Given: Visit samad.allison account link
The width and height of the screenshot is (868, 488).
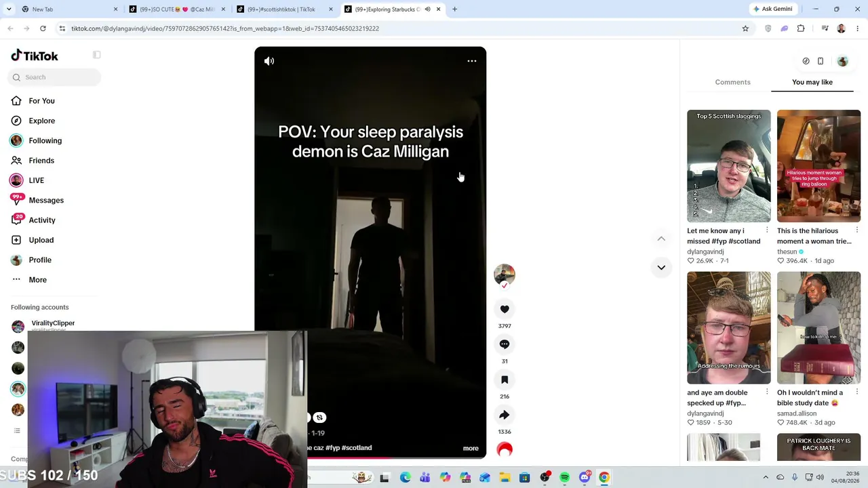Looking at the screenshot, I should point(797,413).
